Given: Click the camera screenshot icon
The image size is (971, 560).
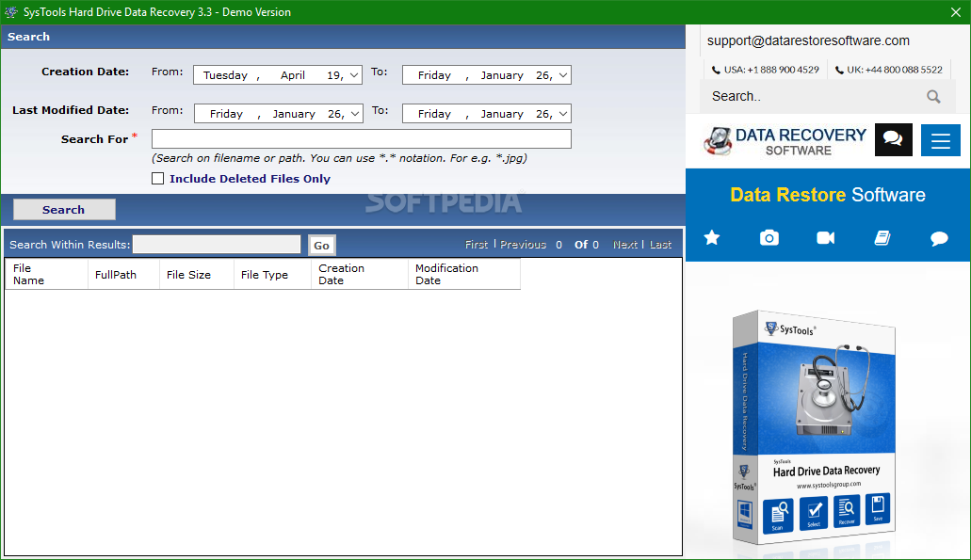Looking at the screenshot, I should (x=769, y=237).
